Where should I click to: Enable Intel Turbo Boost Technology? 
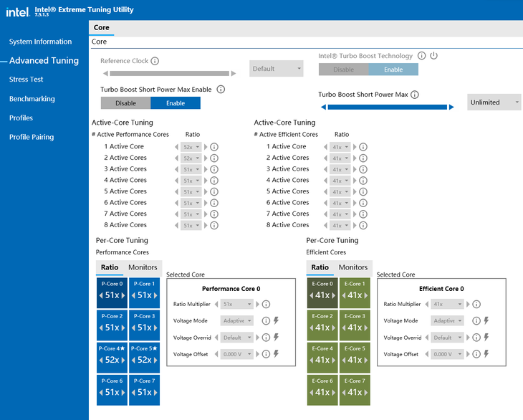click(x=393, y=70)
